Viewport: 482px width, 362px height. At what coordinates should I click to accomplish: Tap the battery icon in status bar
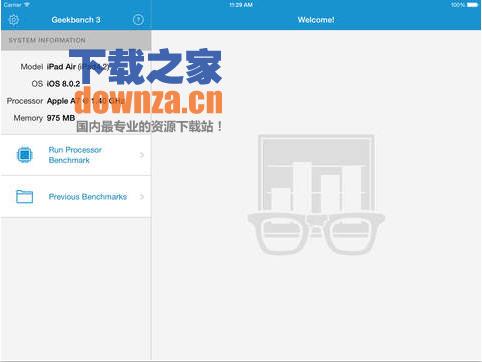coord(473,5)
